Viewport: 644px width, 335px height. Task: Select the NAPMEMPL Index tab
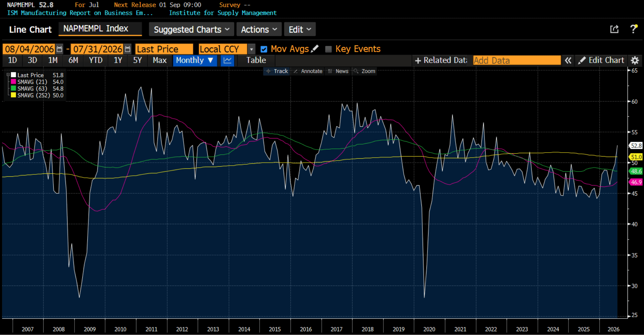tap(100, 29)
